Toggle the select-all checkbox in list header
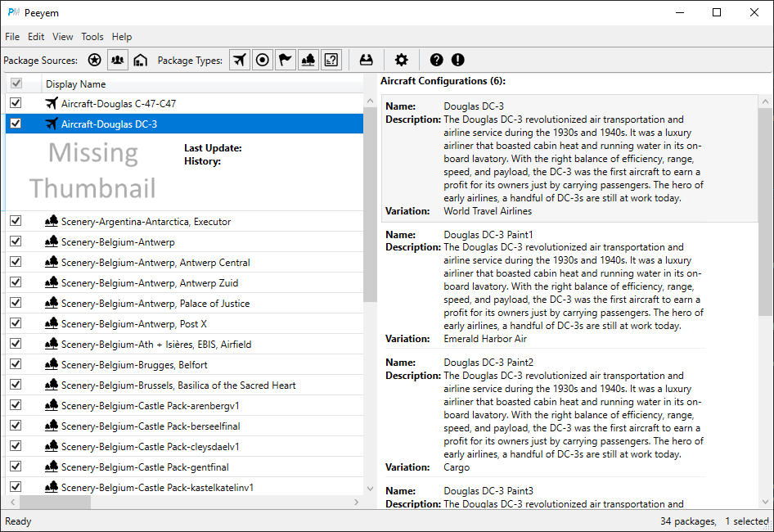The width and height of the screenshot is (774, 532). pos(15,83)
